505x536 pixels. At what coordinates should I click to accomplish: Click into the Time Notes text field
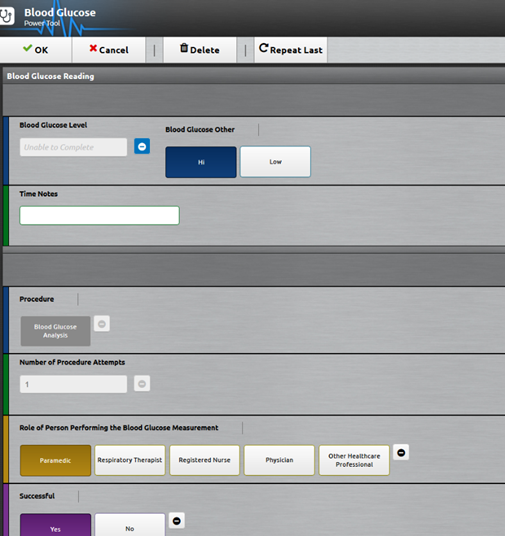(x=99, y=215)
